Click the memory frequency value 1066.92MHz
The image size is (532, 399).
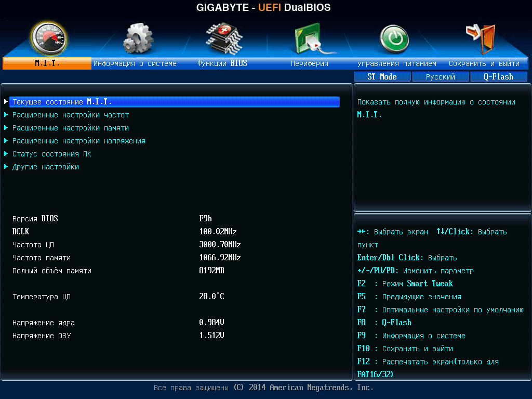coord(220,258)
